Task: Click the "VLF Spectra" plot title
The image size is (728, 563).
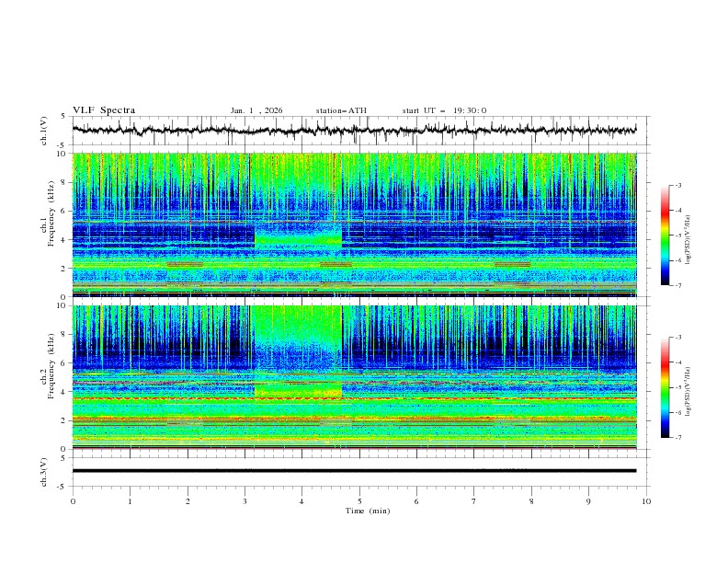Action: pos(104,110)
